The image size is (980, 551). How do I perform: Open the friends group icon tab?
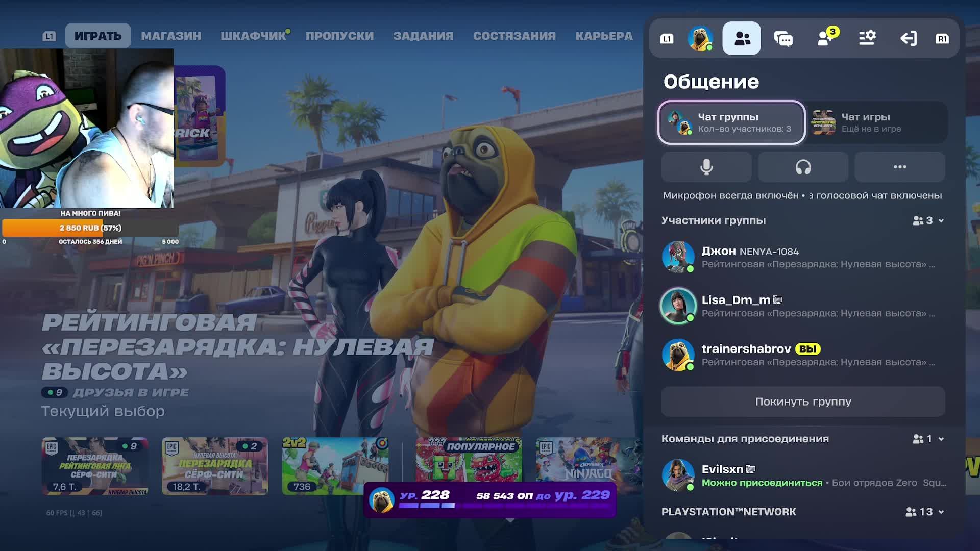click(742, 38)
